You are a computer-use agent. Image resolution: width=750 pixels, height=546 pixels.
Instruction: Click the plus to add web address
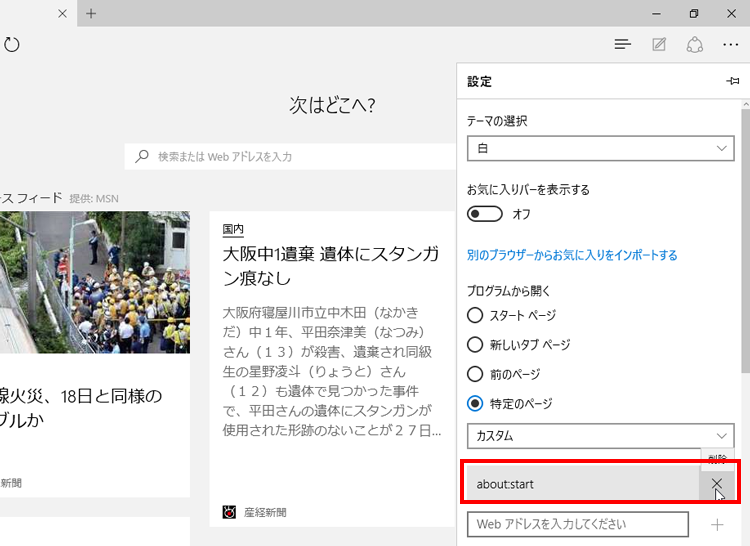click(x=717, y=524)
